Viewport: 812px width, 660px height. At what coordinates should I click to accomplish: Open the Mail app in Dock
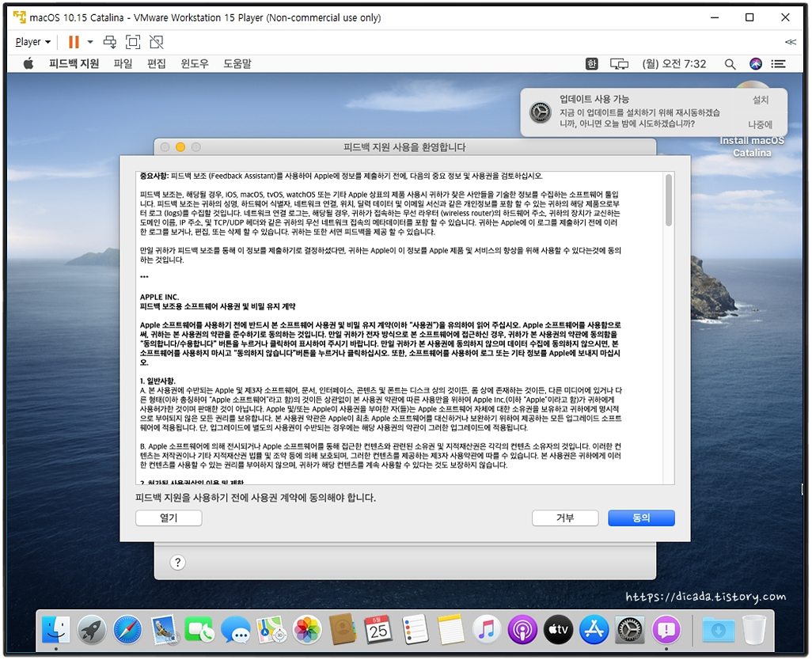point(165,629)
